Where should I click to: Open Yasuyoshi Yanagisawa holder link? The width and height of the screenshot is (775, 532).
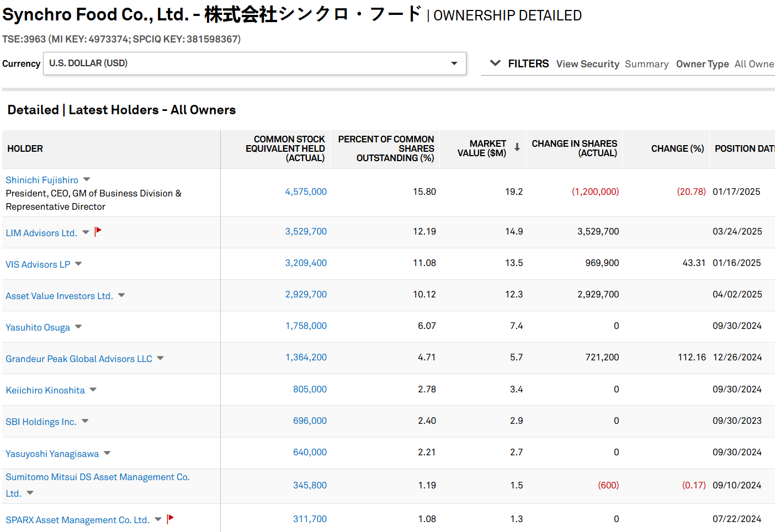pos(52,454)
